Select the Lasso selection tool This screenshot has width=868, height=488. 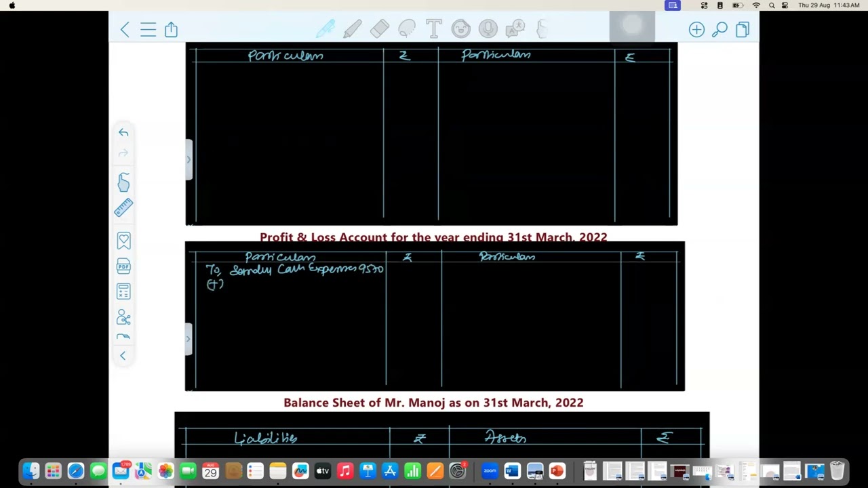tap(407, 28)
